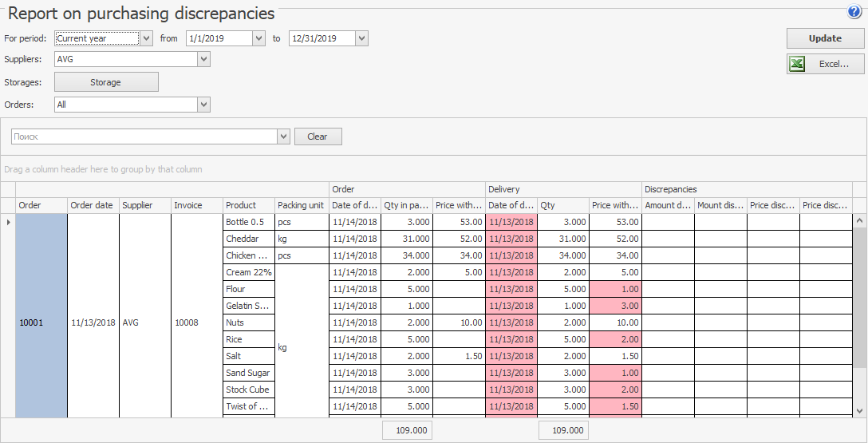Image resolution: width=868 pixels, height=443 pixels.
Task: Sort by the Product column header
Action: pyautogui.click(x=248, y=205)
